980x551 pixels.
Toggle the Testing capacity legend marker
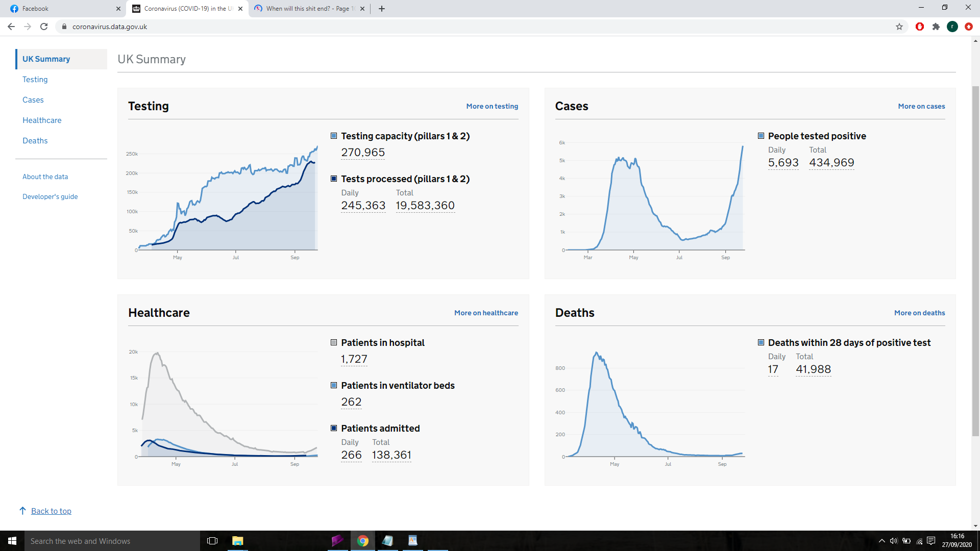(x=334, y=136)
